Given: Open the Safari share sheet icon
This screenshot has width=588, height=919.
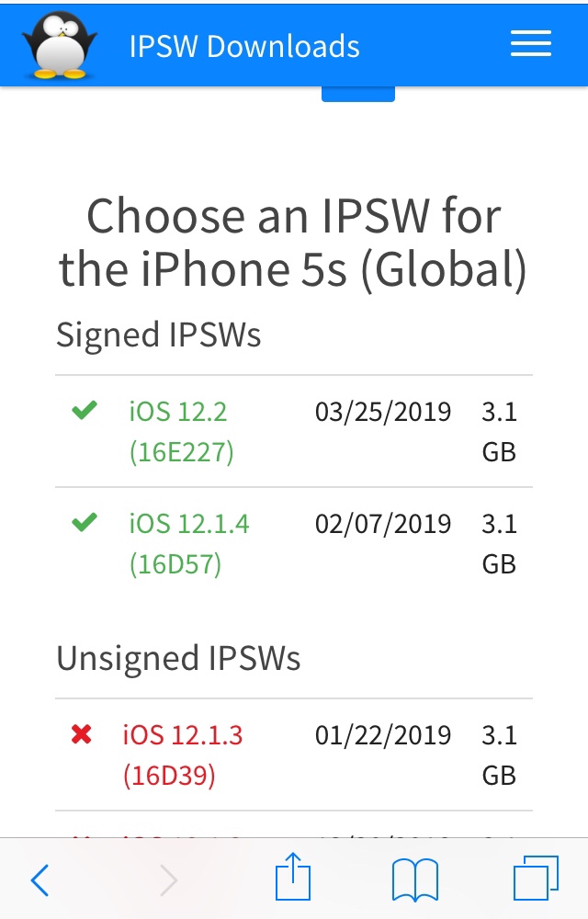Looking at the screenshot, I should tap(293, 879).
